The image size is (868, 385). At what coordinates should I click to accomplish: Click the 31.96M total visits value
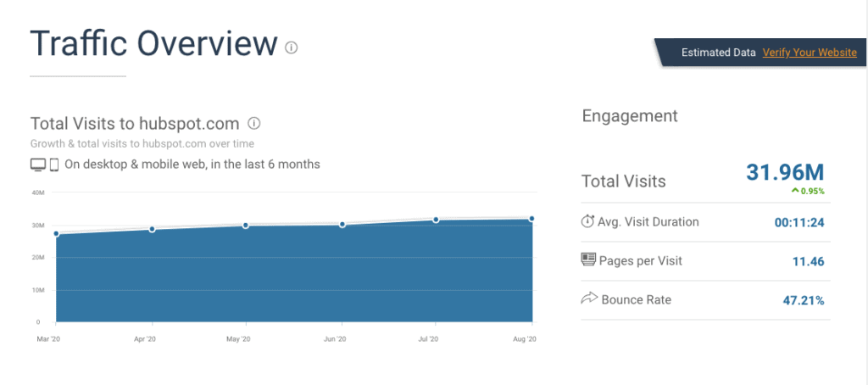coord(785,172)
